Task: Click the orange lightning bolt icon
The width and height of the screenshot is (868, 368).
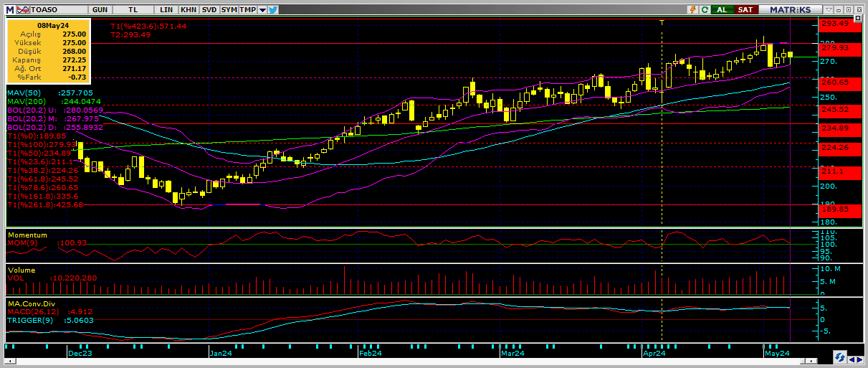Action: [692, 9]
